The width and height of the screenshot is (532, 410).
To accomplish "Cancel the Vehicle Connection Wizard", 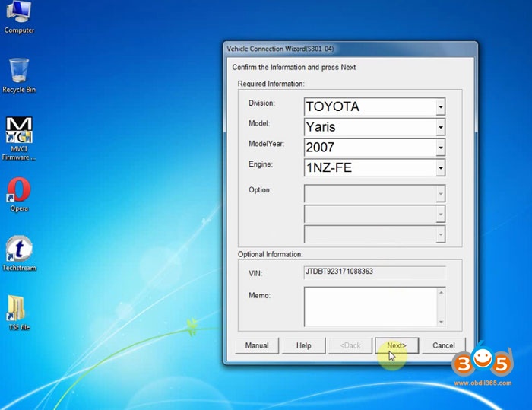I will (x=443, y=345).
